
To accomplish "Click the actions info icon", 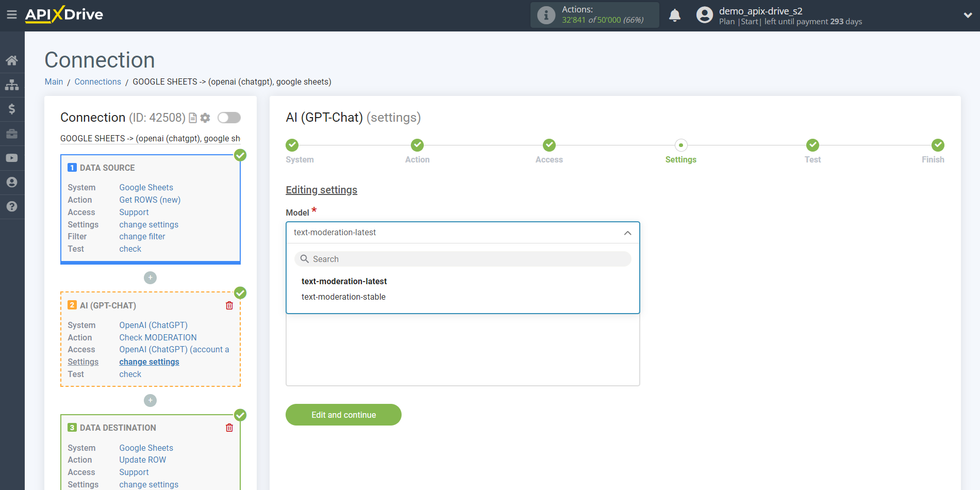I will pyautogui.click(x=546, y=15).
